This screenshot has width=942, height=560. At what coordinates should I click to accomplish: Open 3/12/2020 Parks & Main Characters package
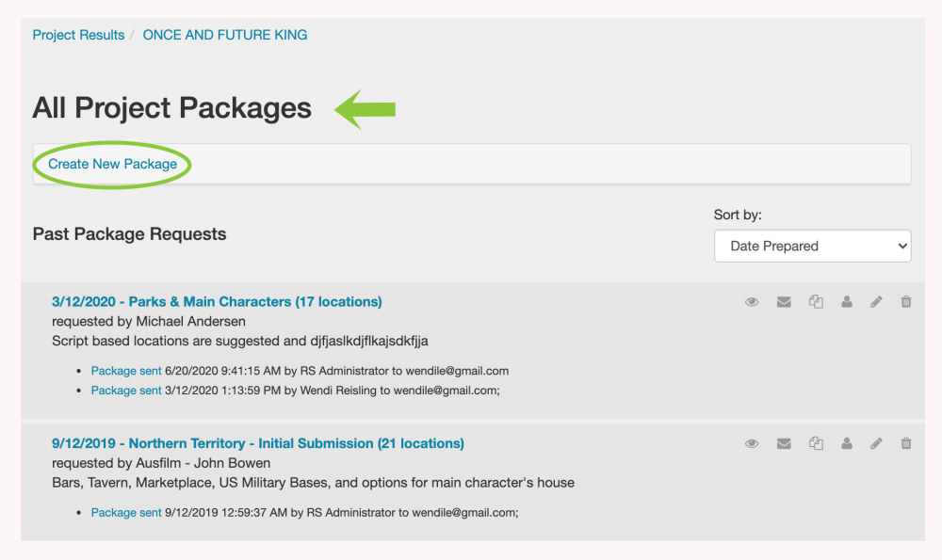(217, 302)
